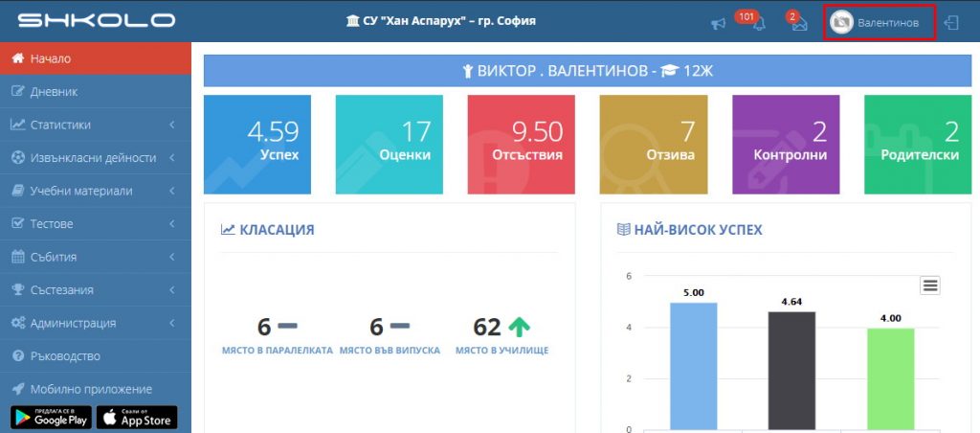Screen dimensions: 980x433
Task: Click the Дневник edit icon
Action: pyautogui.click(x=18, y=92)
